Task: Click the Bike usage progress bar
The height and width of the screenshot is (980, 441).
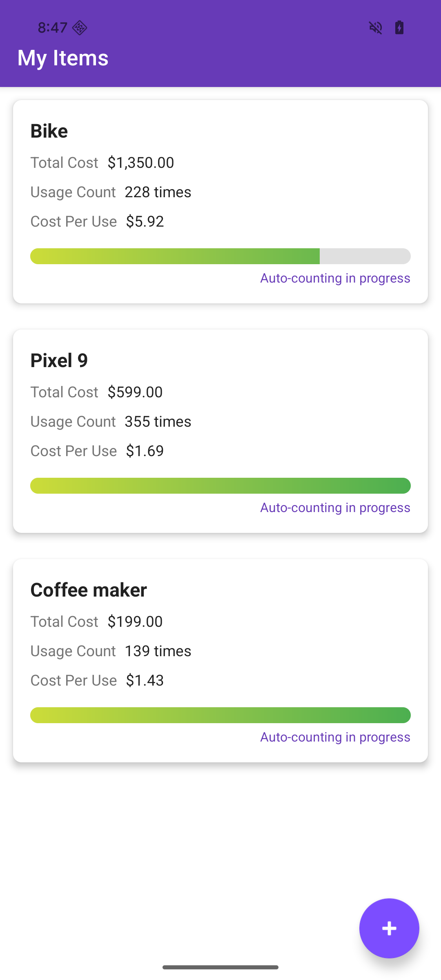Action: [220, 256]
